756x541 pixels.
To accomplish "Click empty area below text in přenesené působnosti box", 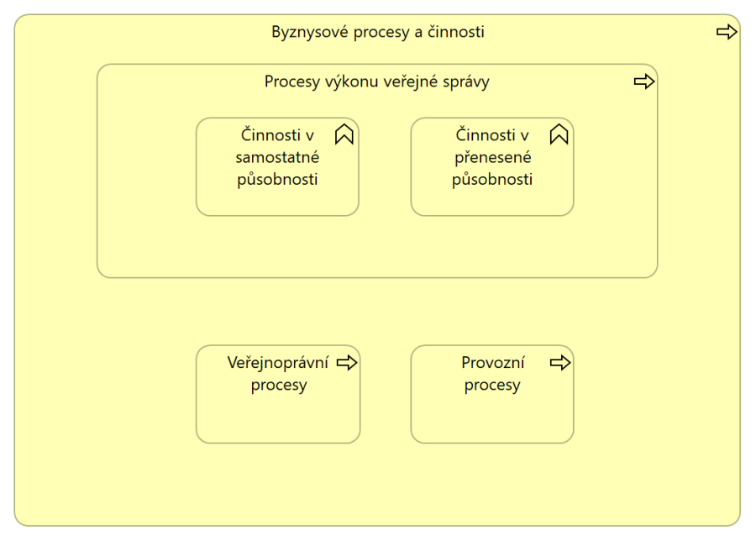I will click(492, 202).
